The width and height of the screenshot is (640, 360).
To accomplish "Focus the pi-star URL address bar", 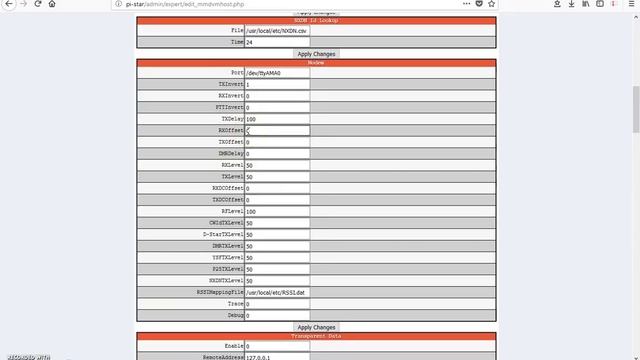I will (286, 4).
